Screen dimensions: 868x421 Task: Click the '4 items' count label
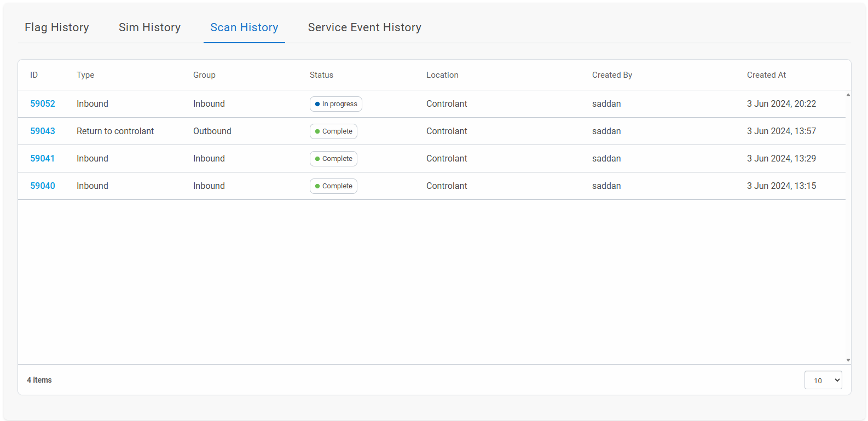click(x=39, y=380)
